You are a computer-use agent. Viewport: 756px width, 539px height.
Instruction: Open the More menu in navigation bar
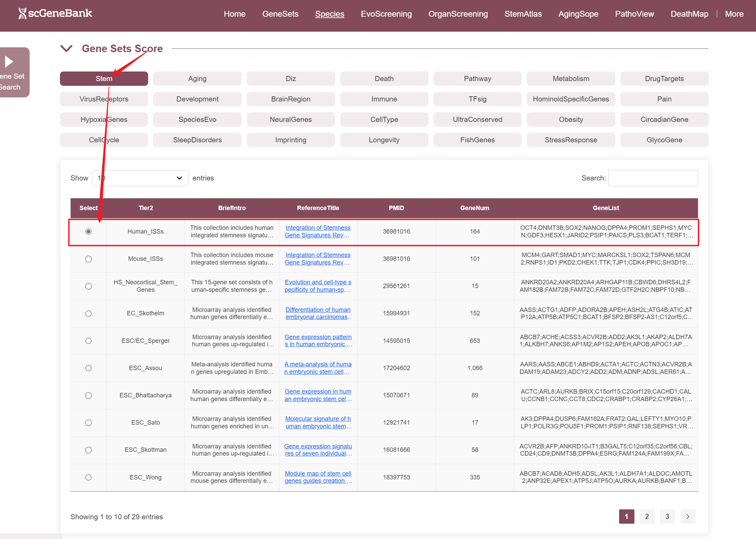pos(734,14)
